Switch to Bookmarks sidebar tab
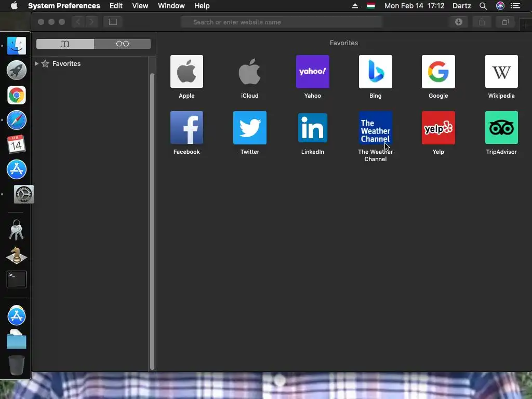 pyautogui.click(x=65, y=44)
